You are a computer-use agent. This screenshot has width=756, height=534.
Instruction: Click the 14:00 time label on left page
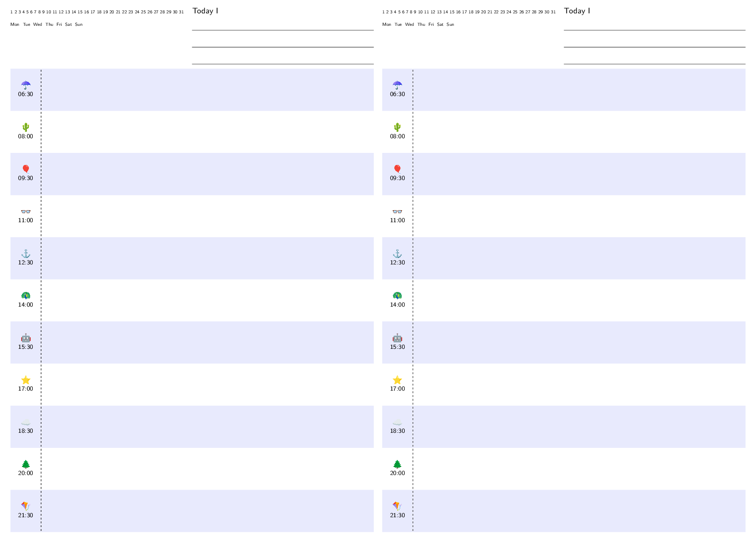click(x=25, y=304)
